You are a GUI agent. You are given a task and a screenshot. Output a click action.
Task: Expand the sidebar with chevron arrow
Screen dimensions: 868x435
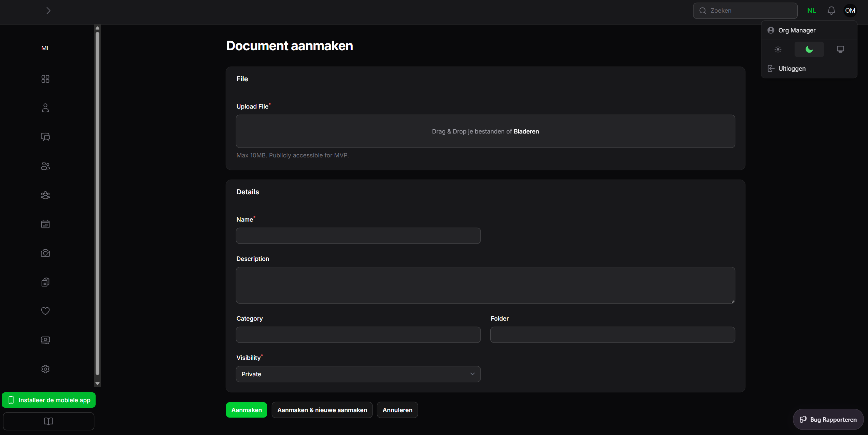point(48,11)
